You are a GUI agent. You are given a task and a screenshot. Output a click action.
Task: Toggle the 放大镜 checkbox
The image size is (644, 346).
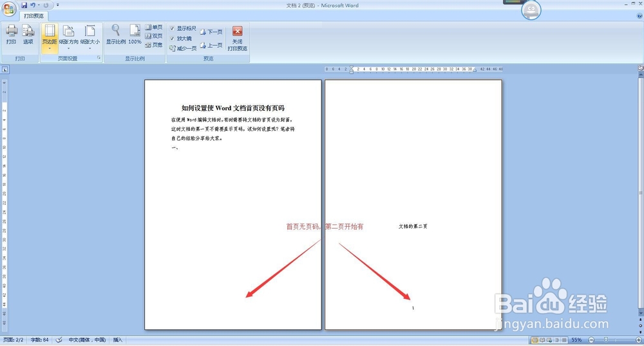[x=172, y=38]
